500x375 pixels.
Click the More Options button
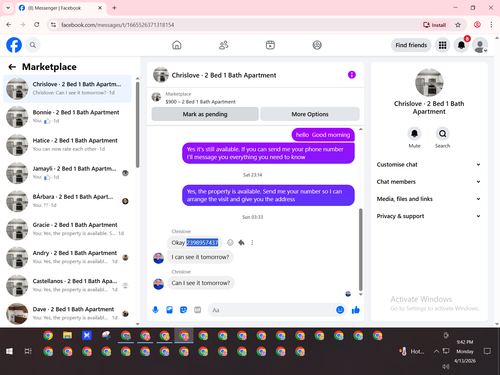[310, 114]
